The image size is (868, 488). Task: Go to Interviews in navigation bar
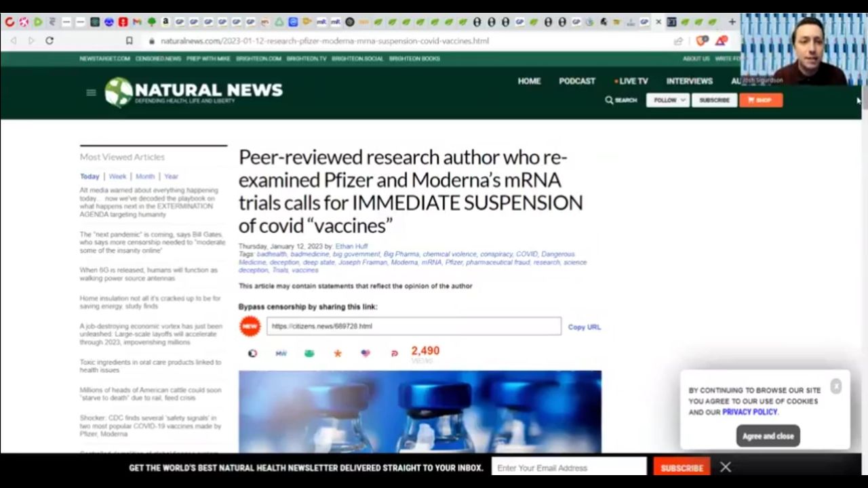tap(689, 81)
